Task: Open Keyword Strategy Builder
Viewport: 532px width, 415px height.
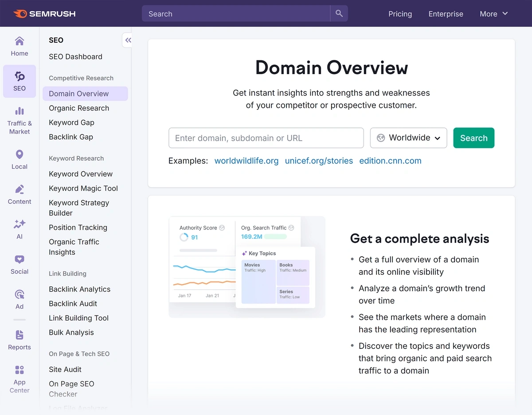Action: click(x=79, y=208)
